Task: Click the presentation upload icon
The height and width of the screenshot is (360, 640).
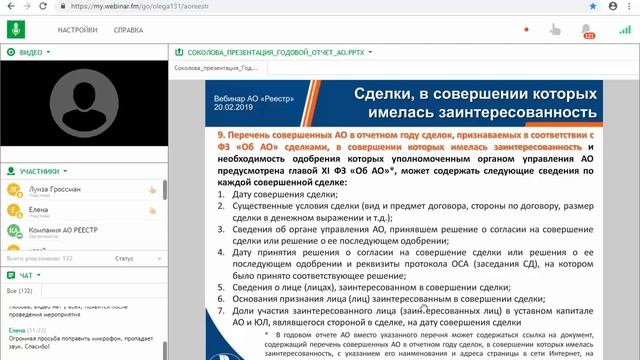Action: coord(179,52)
